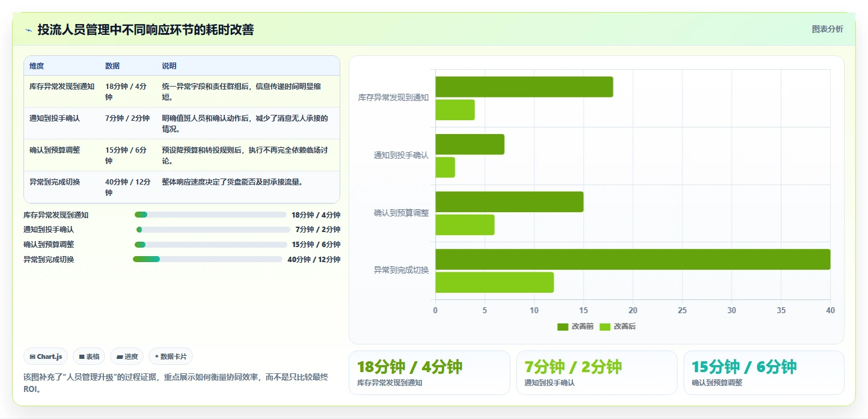Image resolution: width=868 pixels, height=419 pixels.
Task: Click the Chart.js tag chip
Action: tap(46, 356)
